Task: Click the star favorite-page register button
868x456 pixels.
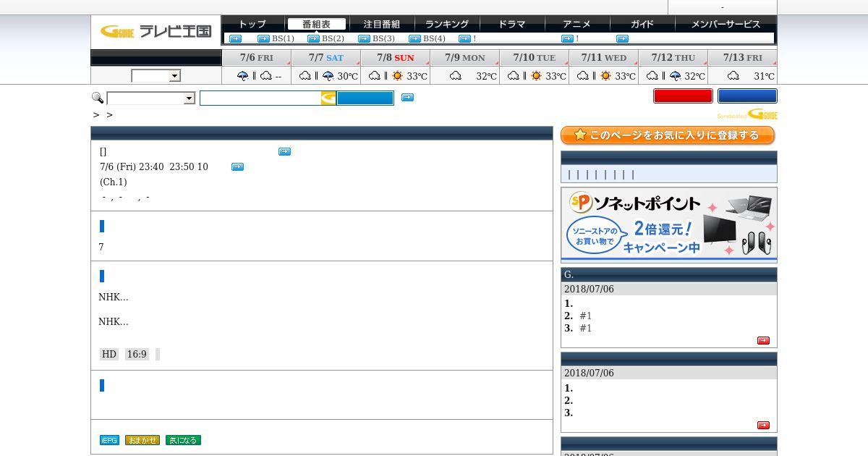Action: 668,135
